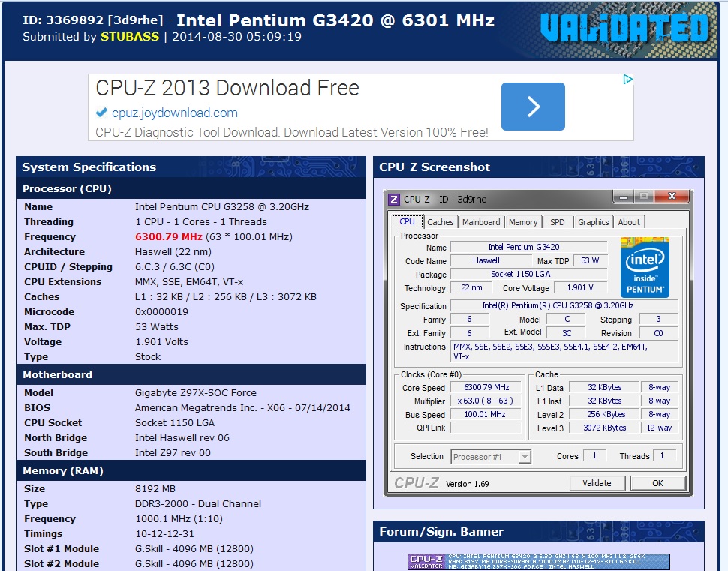This screenshot has width=728, height=571.
Task: Click the CPU-Z purple Z window icon
Action: (x=394, y=200)
